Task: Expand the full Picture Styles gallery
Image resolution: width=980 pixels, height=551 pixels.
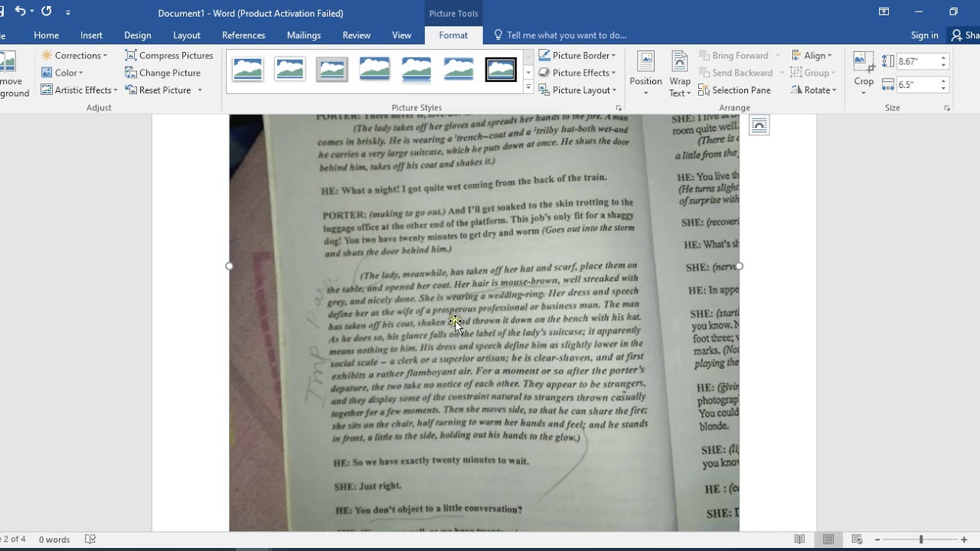Action: 528,88
